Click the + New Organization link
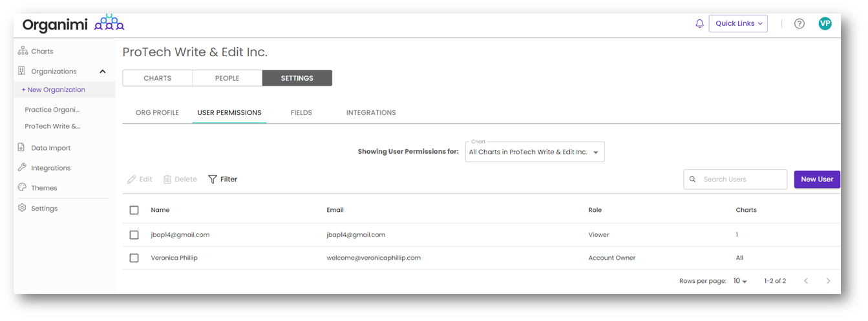This screenshot has height=321, width=868. 54,90
